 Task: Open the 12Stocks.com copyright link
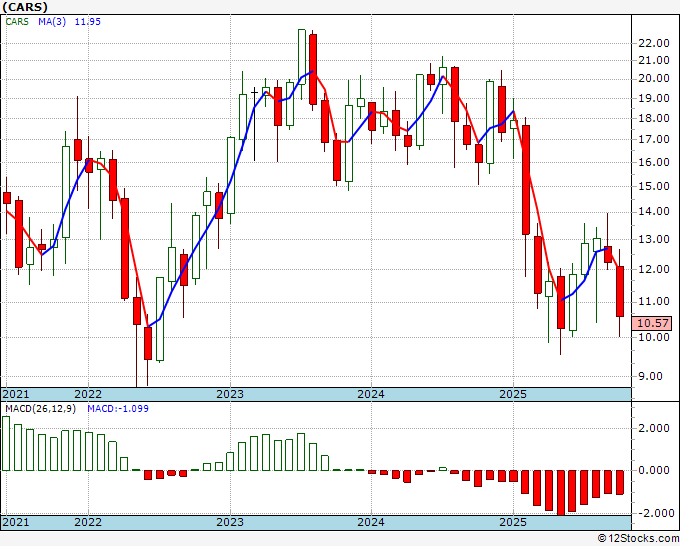(x=638, y=539)
